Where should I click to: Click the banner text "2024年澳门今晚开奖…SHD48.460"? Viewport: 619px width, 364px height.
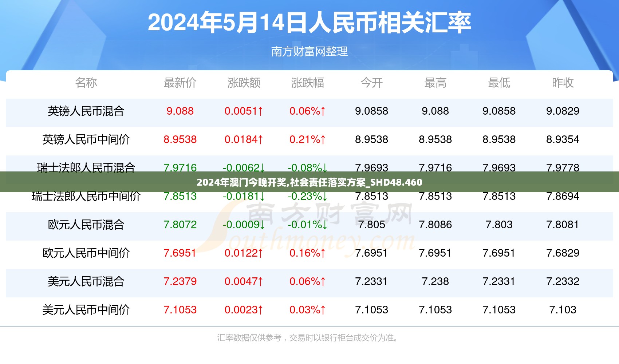[x=309, y=182]
